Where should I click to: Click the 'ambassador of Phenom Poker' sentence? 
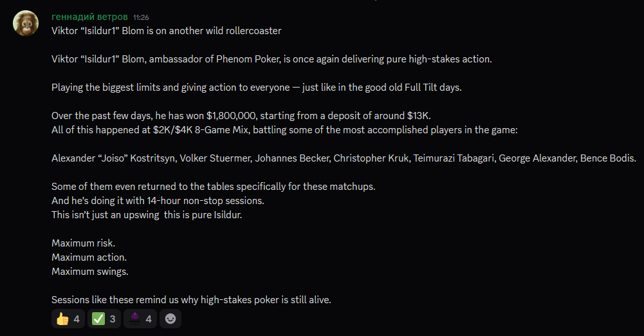tap(271, 59)
